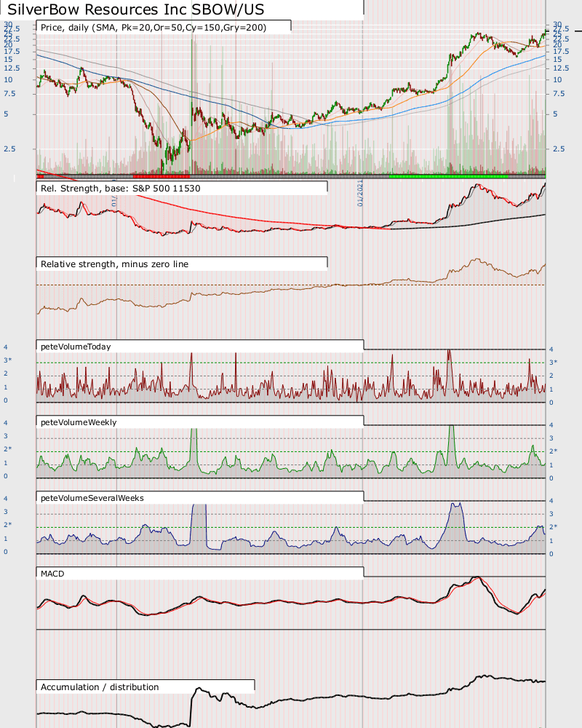
Task: Select the peteVolumeSeveralWeeks panel label
Action: (x=92, y=498)
